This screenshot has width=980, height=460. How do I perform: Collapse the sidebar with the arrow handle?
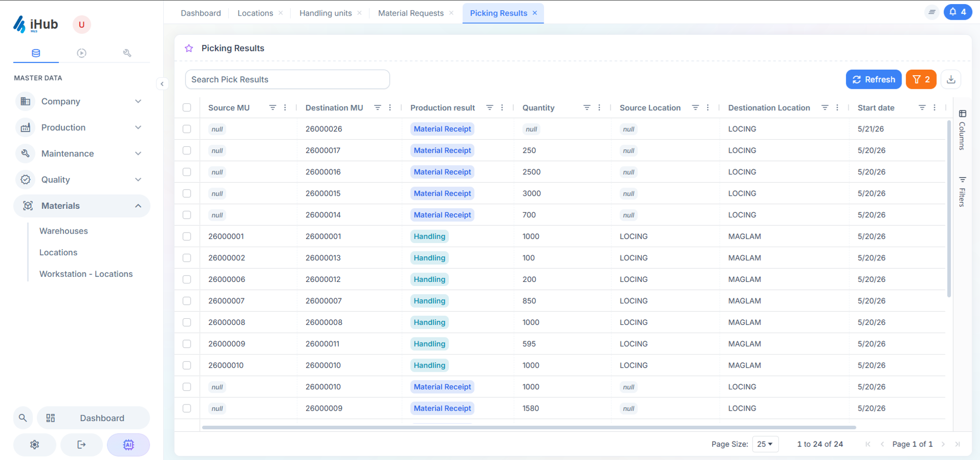tap(162, 84)
